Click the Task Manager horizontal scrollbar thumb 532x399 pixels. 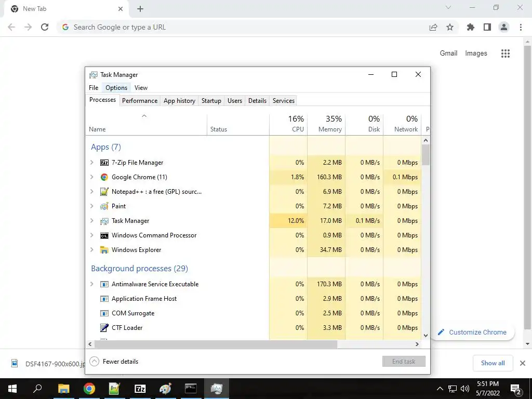tap(216, 344)
